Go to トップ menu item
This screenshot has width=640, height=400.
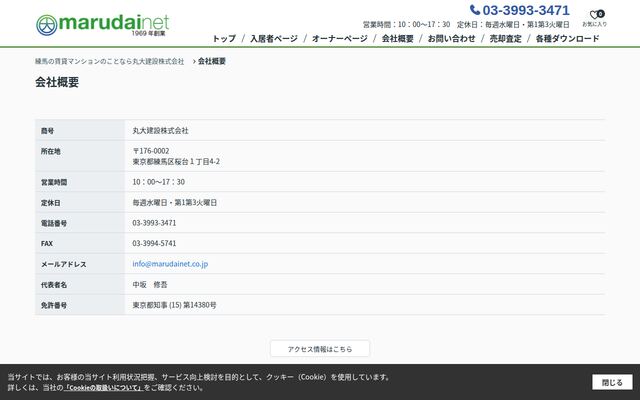pos(224,39)
